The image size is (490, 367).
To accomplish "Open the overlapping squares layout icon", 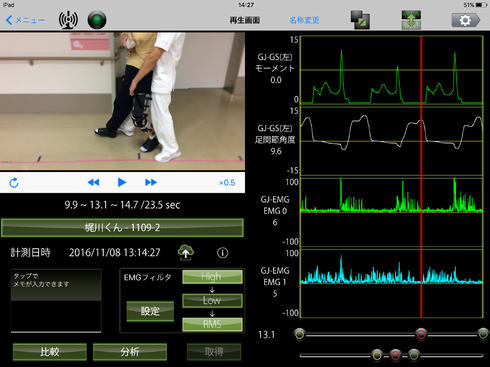I will (360, 20).
